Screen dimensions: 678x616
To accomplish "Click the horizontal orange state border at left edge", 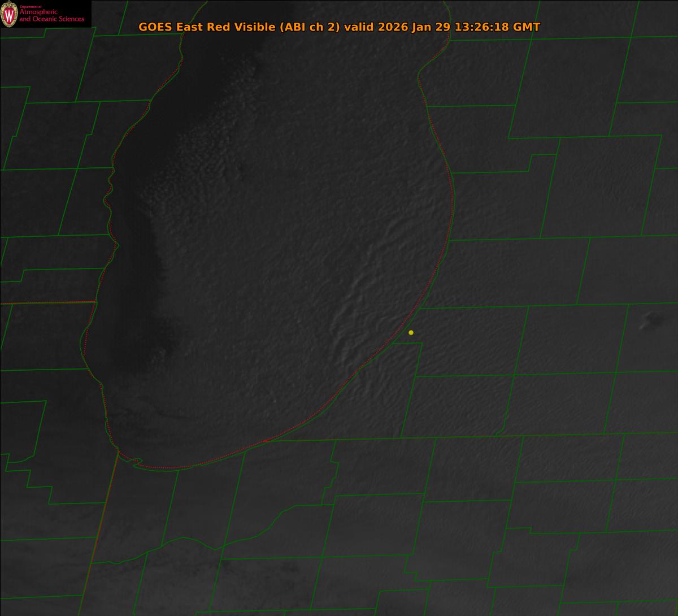I will point(45,303).
